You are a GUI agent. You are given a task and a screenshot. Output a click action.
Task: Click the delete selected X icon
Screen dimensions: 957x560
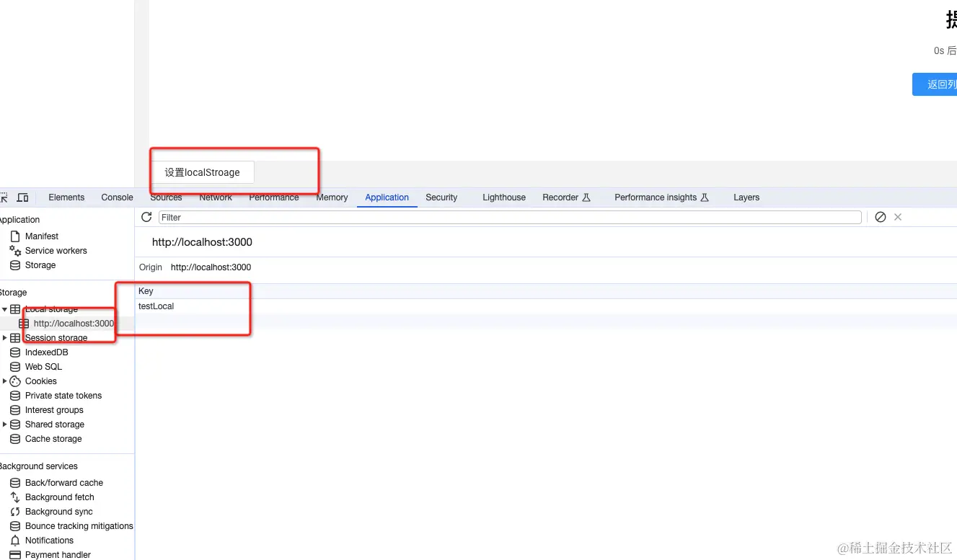coord(898,217)
